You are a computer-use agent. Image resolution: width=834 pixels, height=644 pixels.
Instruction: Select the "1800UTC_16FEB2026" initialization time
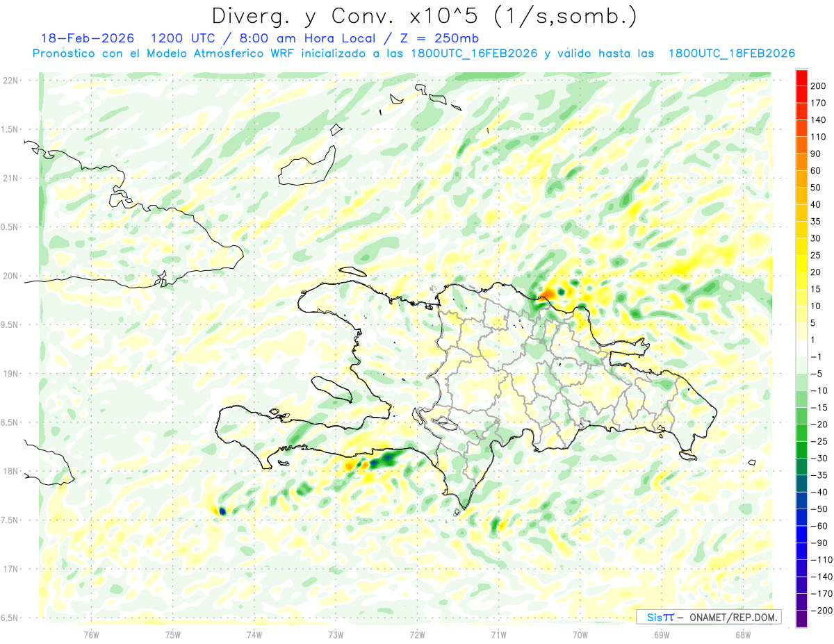tap(473, 53)
